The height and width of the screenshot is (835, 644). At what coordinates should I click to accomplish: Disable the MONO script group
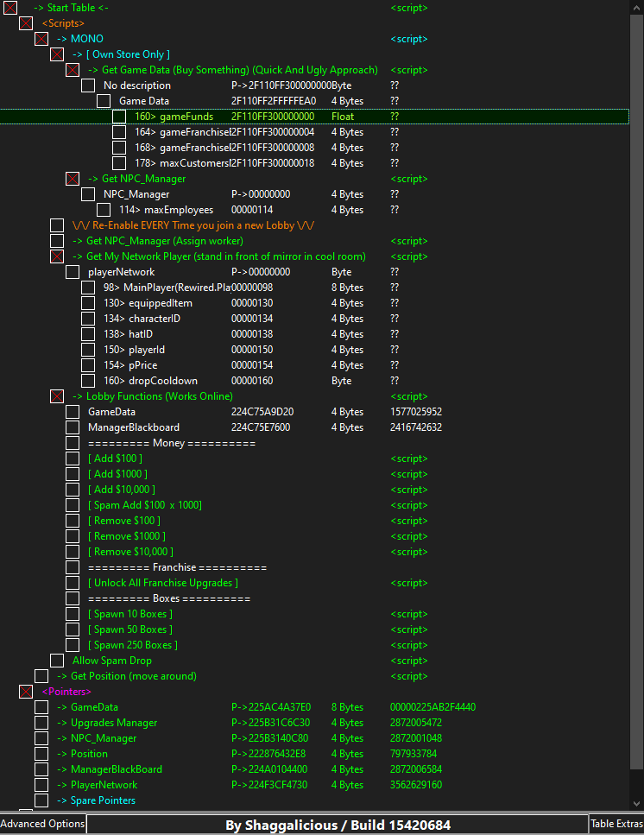click(41, 39)
